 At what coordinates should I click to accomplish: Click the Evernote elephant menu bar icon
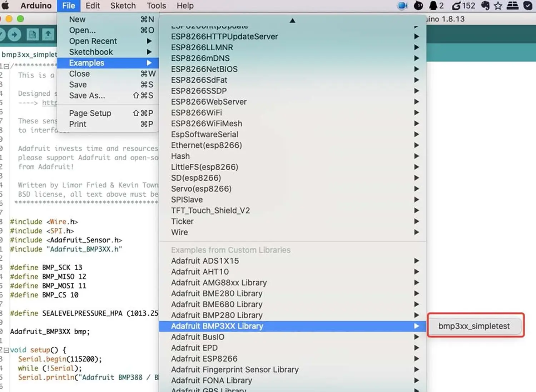(x=485, y=5)
